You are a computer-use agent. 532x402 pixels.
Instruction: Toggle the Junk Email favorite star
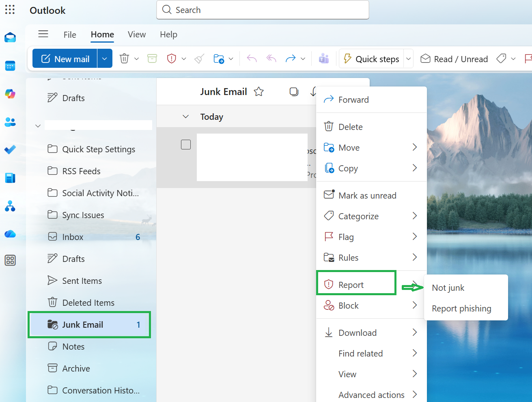(x=258, y=92)
